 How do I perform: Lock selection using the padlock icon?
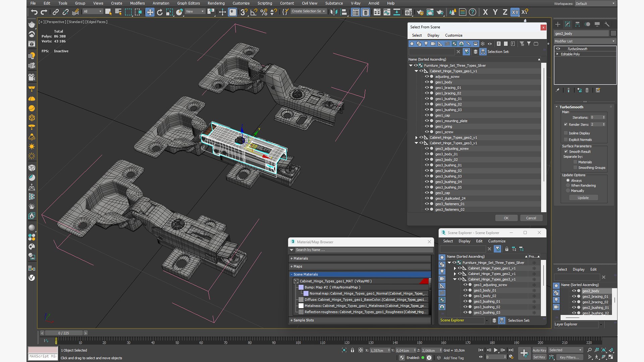352,350
